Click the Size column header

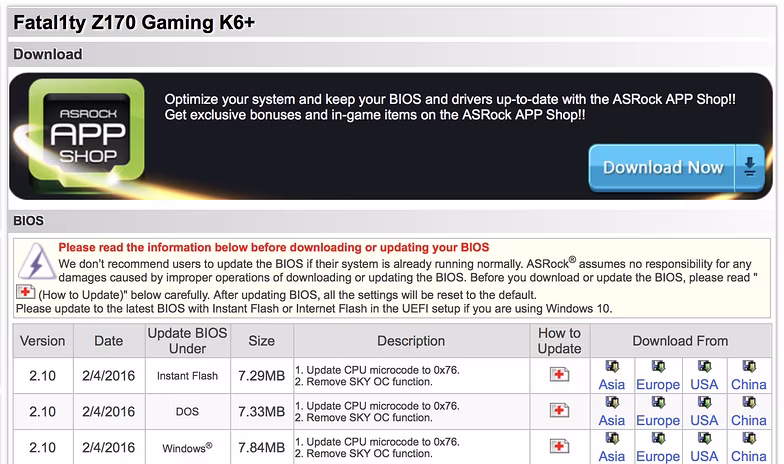(262, 340)
